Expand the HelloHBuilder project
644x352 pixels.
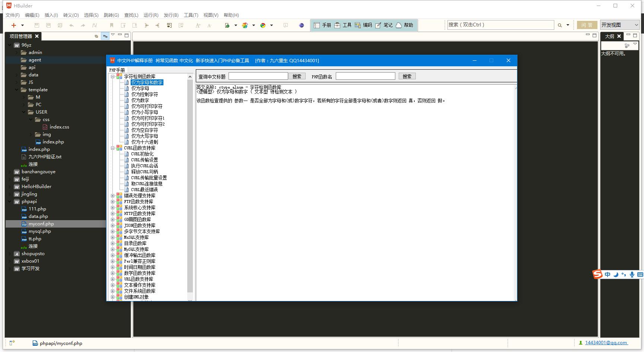coord(10,187)
